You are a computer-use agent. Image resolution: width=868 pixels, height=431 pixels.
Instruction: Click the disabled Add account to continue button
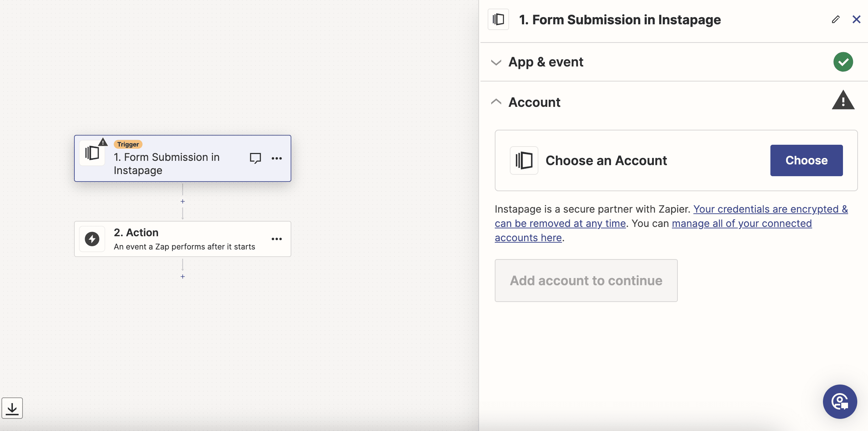(x=586, y=281)
